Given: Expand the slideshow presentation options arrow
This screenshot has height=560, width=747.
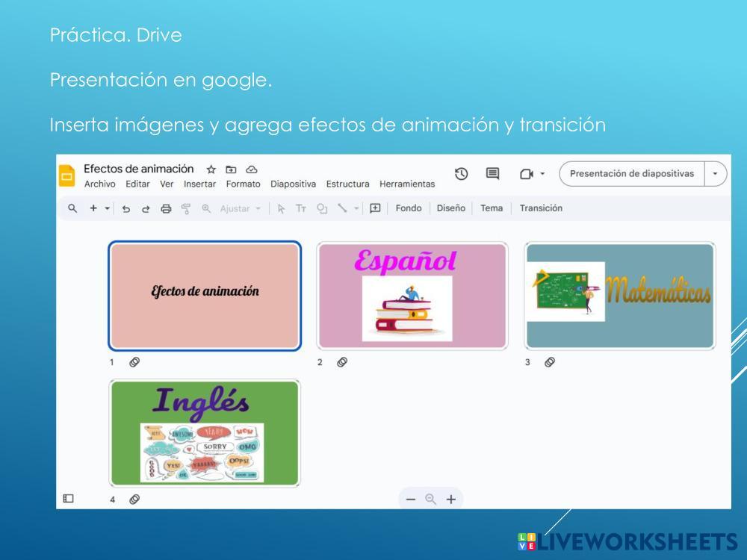Looking at the screenshot, I should [716, 174].
